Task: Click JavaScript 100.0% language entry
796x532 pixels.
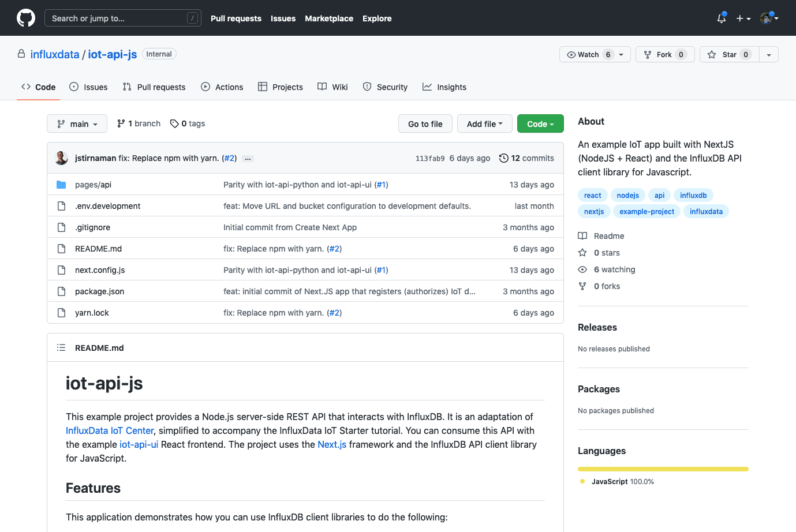Action: tap(617, 482)
